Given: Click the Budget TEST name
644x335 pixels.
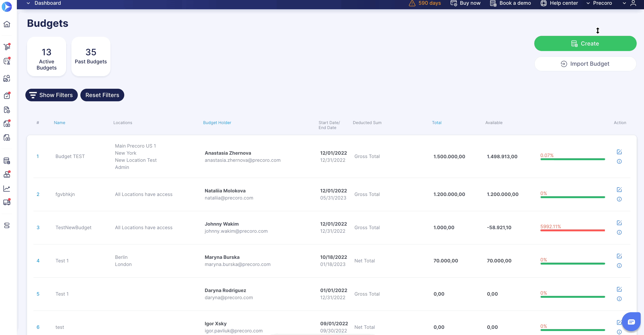Looking at the screenshot, I should click(x=70, y=156).
